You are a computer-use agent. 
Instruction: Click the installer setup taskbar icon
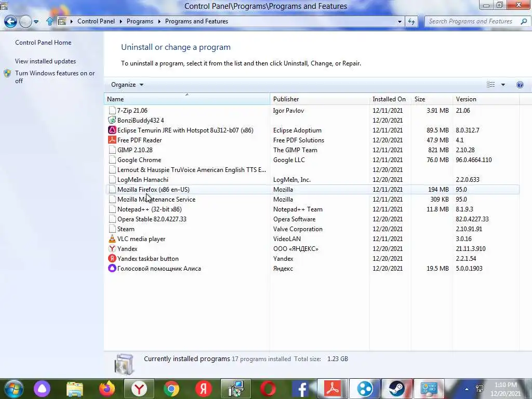coord(236,389)
